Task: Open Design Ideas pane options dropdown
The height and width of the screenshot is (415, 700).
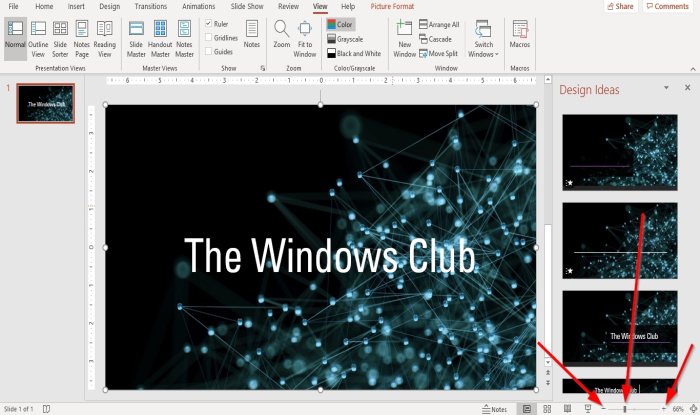Action: pyautogui.click(x=666, y=88)
